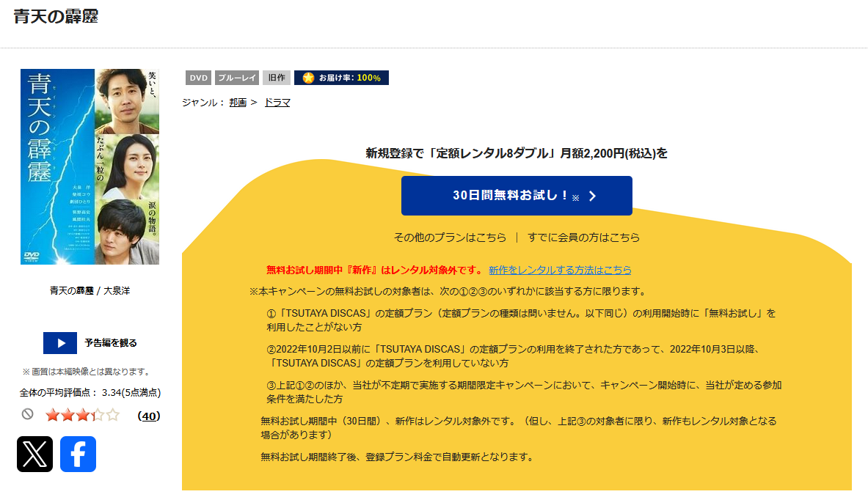Click the ブルーレイ badge
Viewport: 868px width, 497px height.
tap(237, 78)
